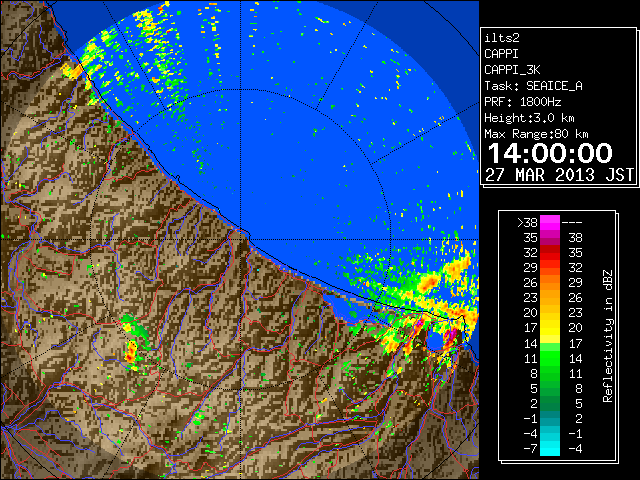This screenshot has height=480, width=640.
Task: Click the '-7' legend value
Action: point(530,449)
